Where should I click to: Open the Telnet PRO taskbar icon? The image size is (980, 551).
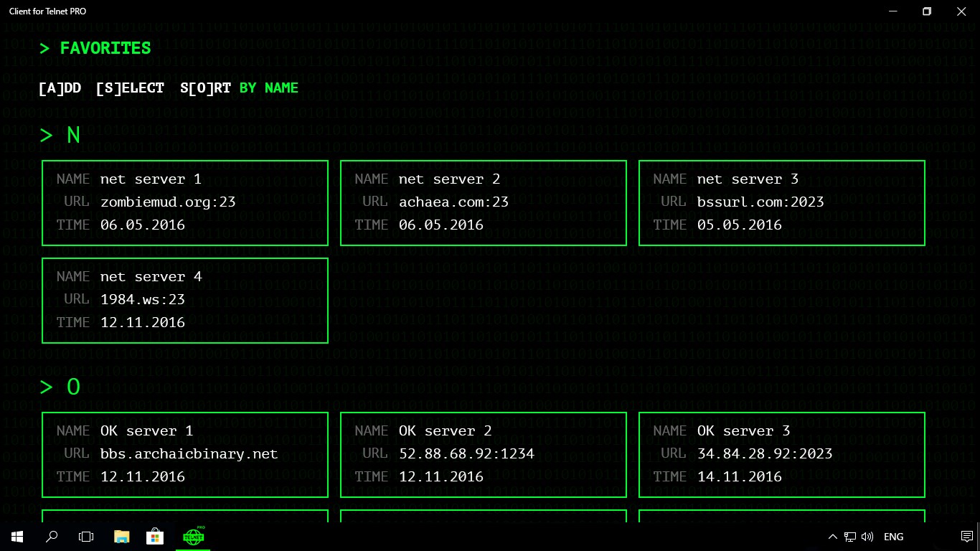click(x=193, y=536)
